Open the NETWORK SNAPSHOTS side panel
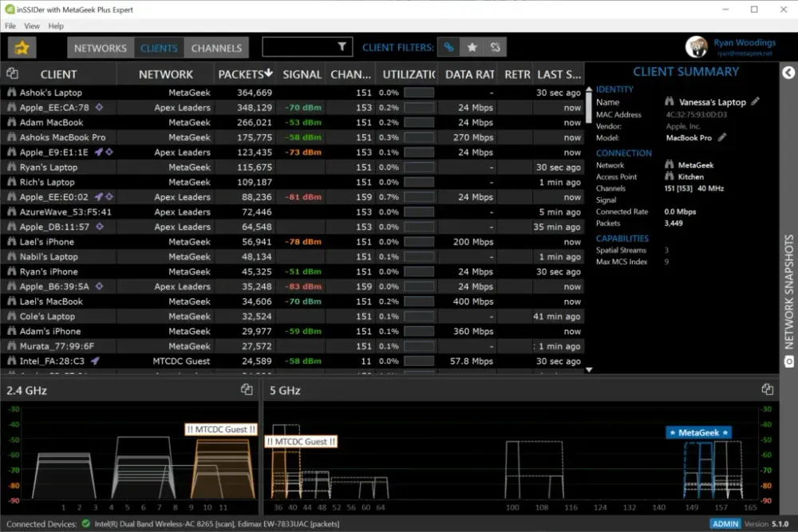The image size is (798, 532). coord(786,279)
